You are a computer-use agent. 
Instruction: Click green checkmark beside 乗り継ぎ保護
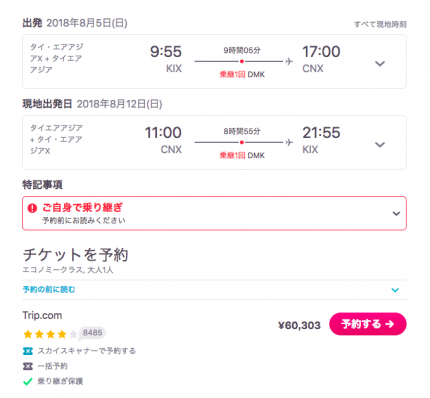tap(28, 381)
